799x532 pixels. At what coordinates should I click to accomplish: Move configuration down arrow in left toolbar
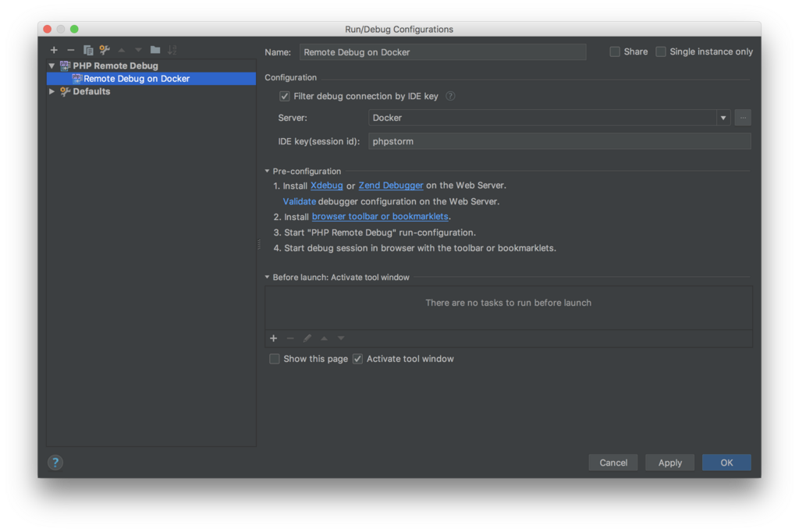tap(138, 50)
